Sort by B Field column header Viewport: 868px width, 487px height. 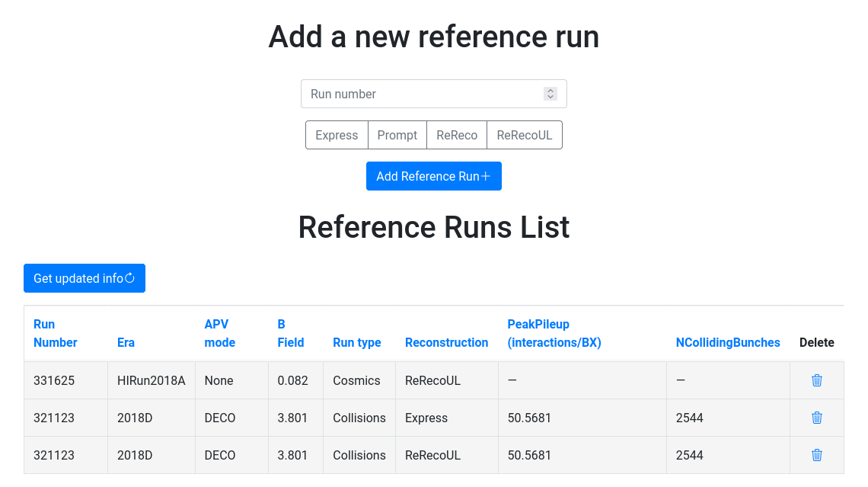[291, 333]
